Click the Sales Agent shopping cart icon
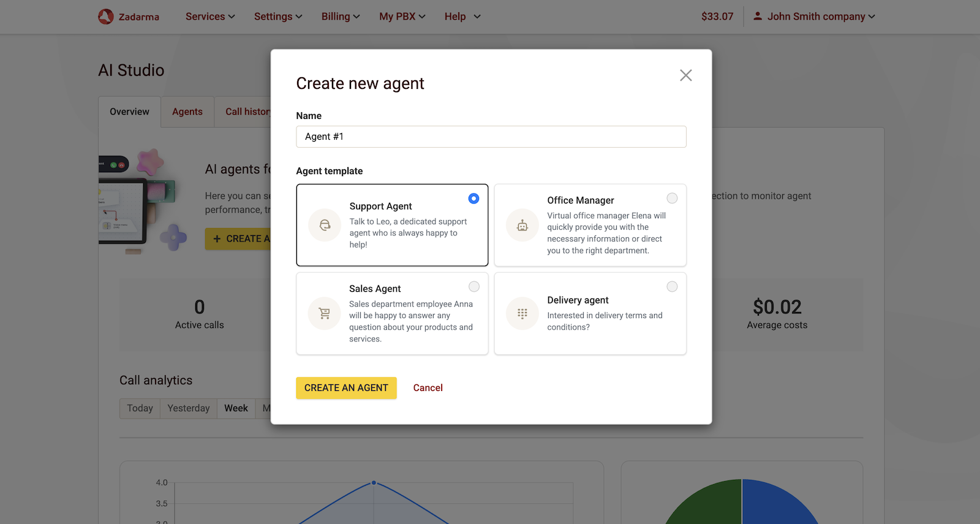Image resolution: width=980 pixels, height=524 pixels. pyautogui.click(x=325, y=313)
